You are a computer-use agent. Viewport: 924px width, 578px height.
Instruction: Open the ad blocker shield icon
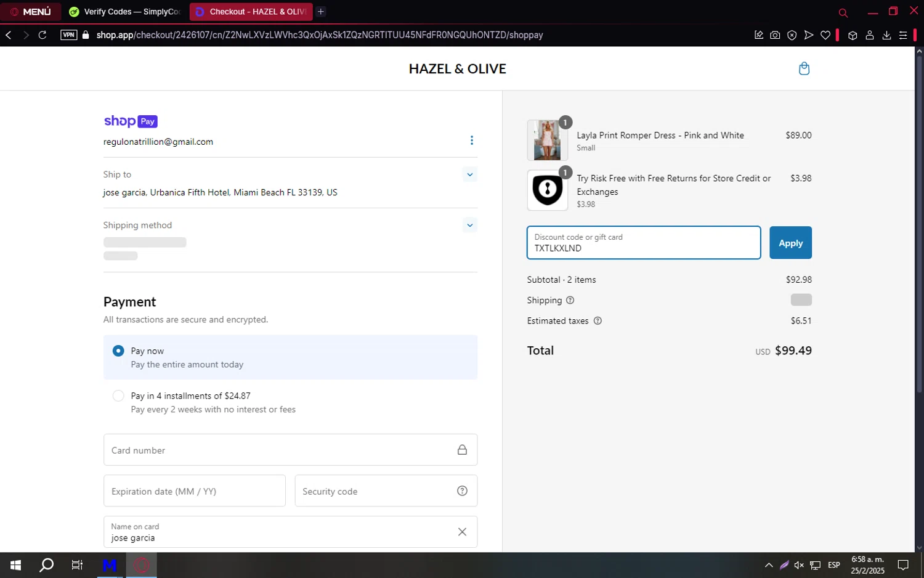click(x=792, y=35)
